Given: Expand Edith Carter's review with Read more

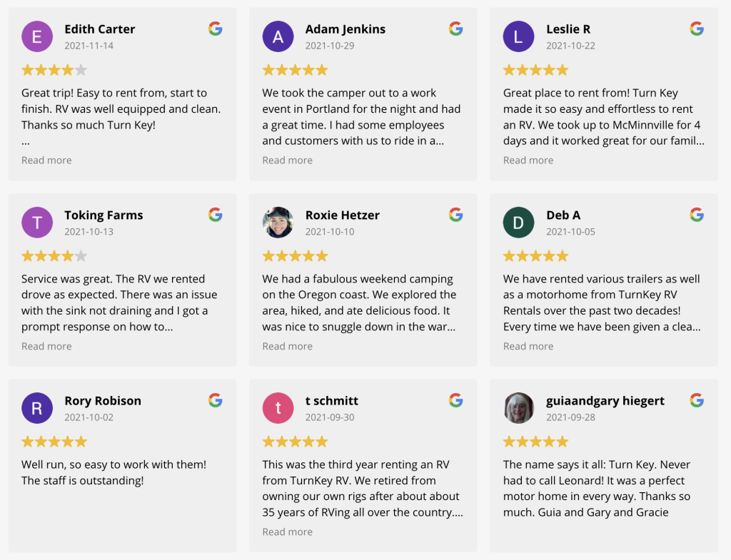Looking at the screenshot, I should click(46, 161).
